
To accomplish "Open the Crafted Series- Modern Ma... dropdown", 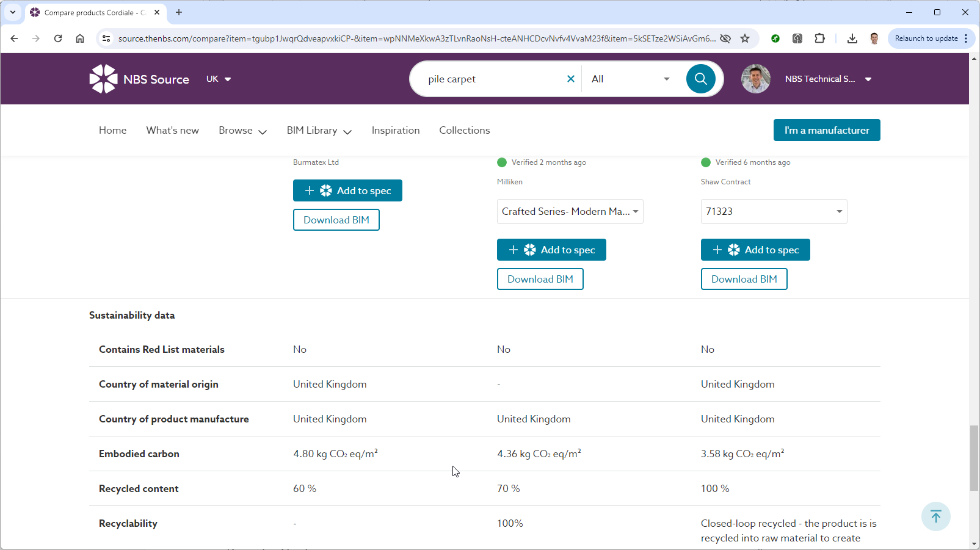I will click(570, 212).
